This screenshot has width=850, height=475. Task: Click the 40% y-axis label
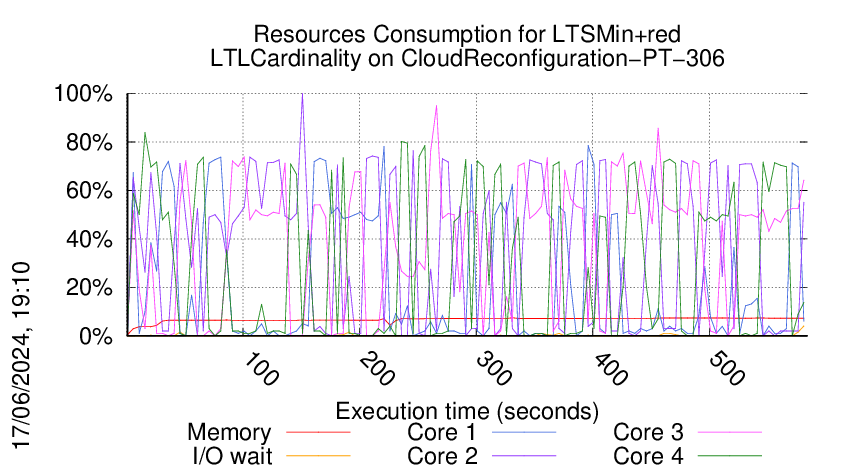pos(89,239)
